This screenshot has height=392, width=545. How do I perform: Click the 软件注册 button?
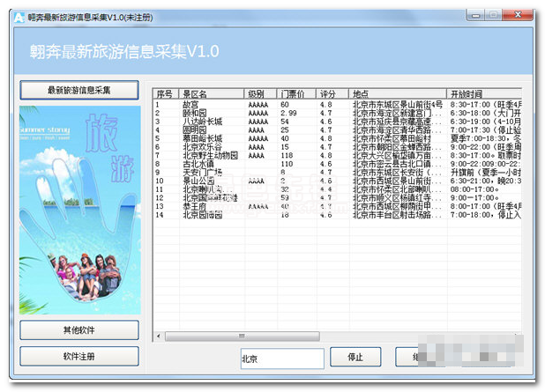[x=79, y=357]
